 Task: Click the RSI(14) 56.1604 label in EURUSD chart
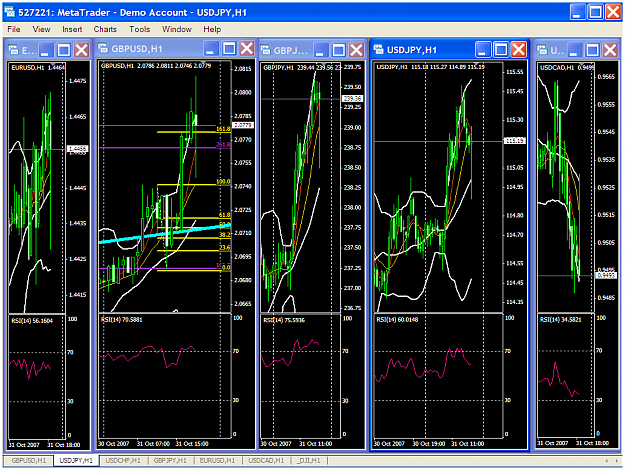[x=32, y=321]
